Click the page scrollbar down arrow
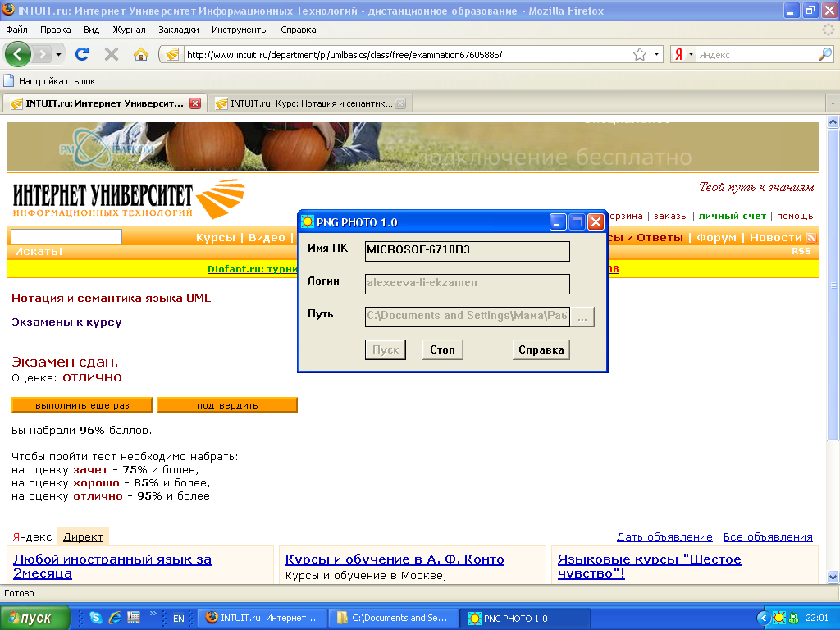This screenshot has height=630, width=840. pos(833,577)
